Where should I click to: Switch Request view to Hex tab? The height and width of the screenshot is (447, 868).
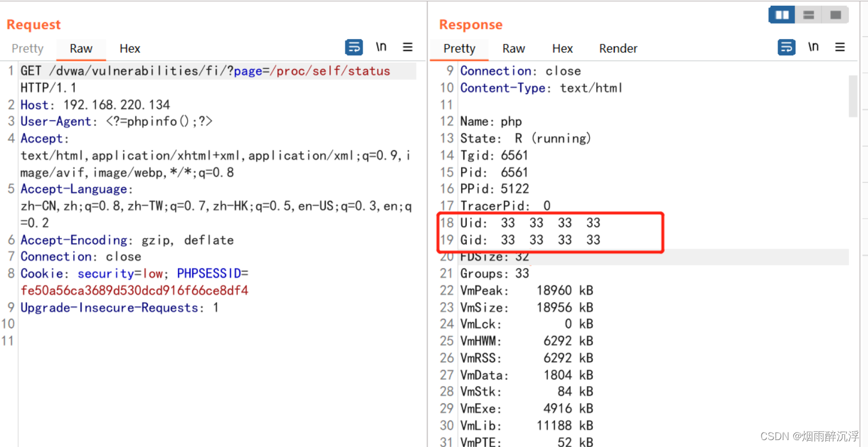(x=130, y=49)
